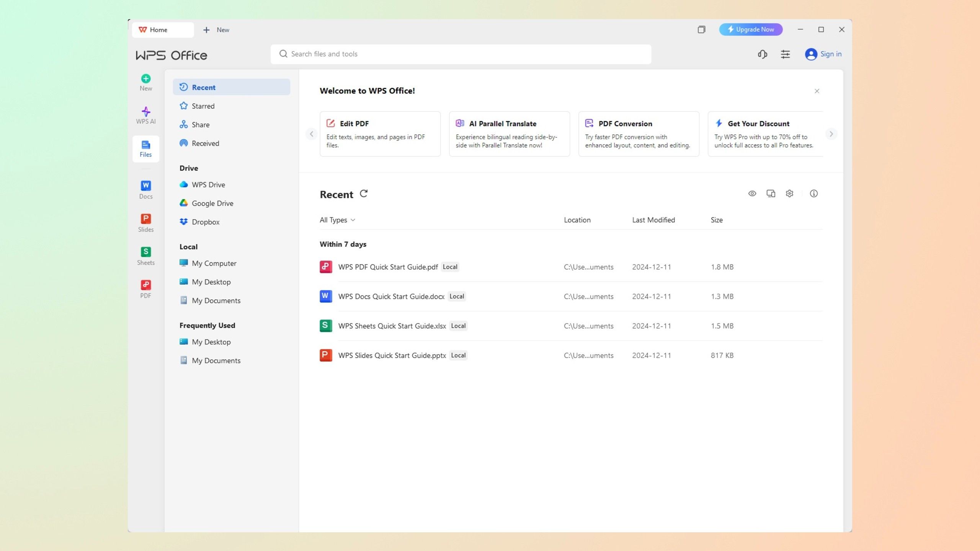The width and height of the screenshot is (980, 551).
Task: Click the Get Your Discount lightning icon
Action: tap(719, 123)
